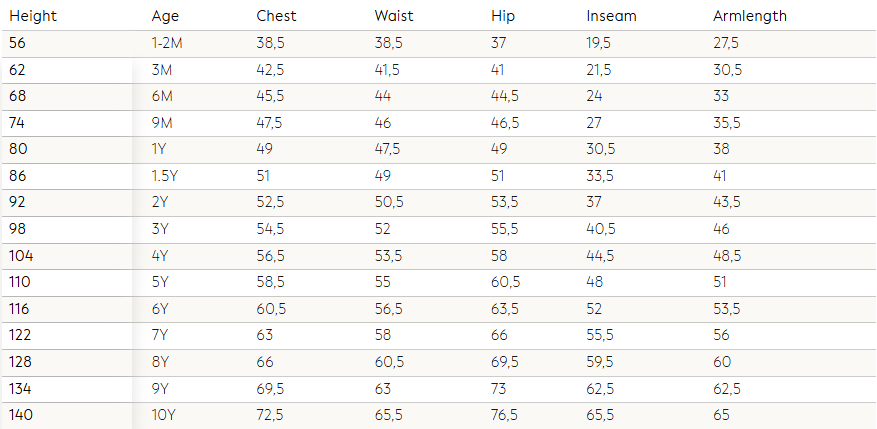Select waist value 53,5 in 4Y row

(x=388, y=255)
